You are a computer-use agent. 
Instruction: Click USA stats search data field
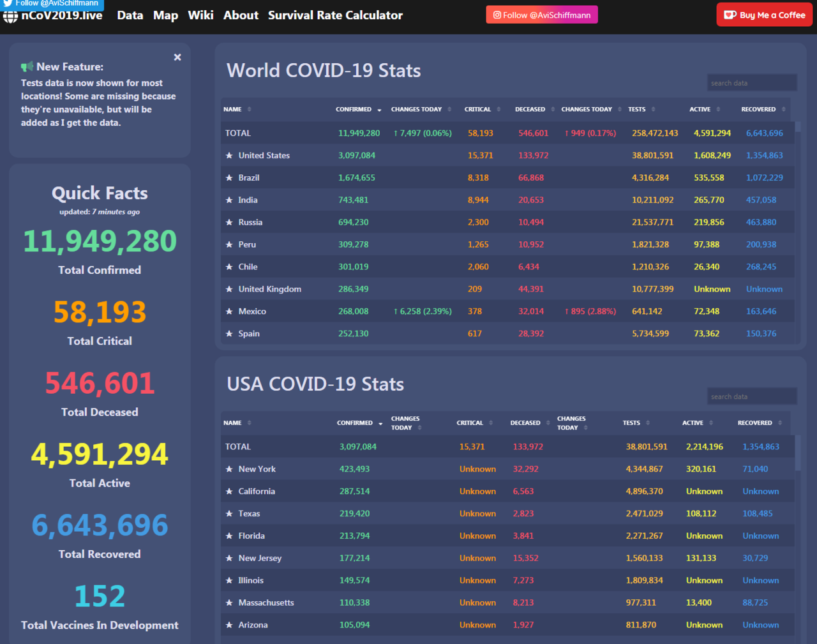[752, 396]
